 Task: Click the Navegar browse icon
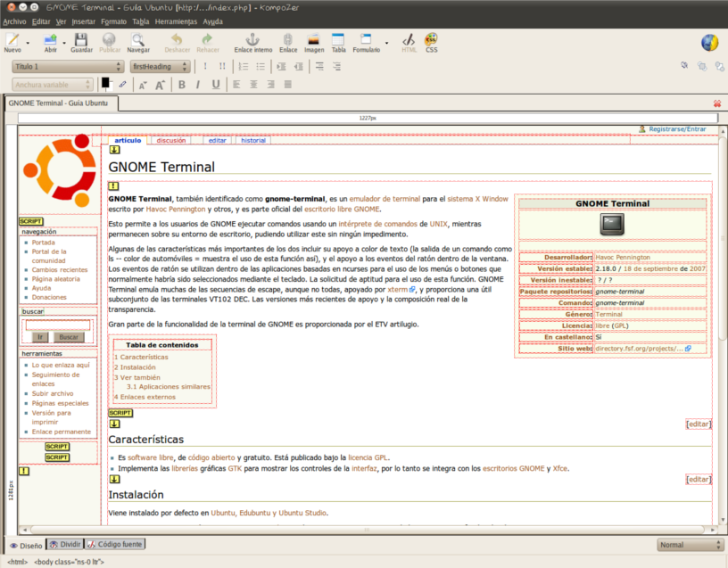tap(138, 42)
